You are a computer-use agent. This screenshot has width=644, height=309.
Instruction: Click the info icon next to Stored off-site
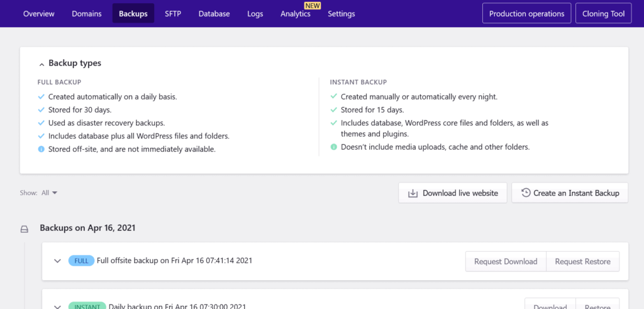[42, 149]
